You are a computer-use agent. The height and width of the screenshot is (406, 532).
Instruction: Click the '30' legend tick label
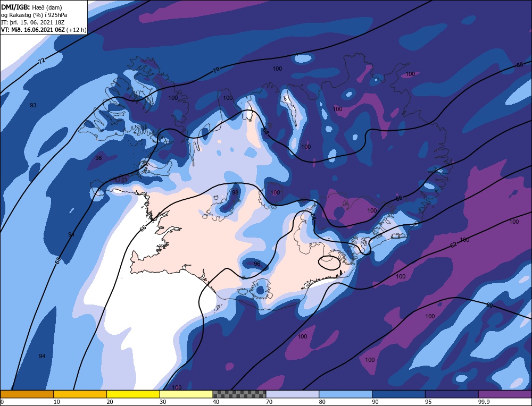tap(163, 402)
